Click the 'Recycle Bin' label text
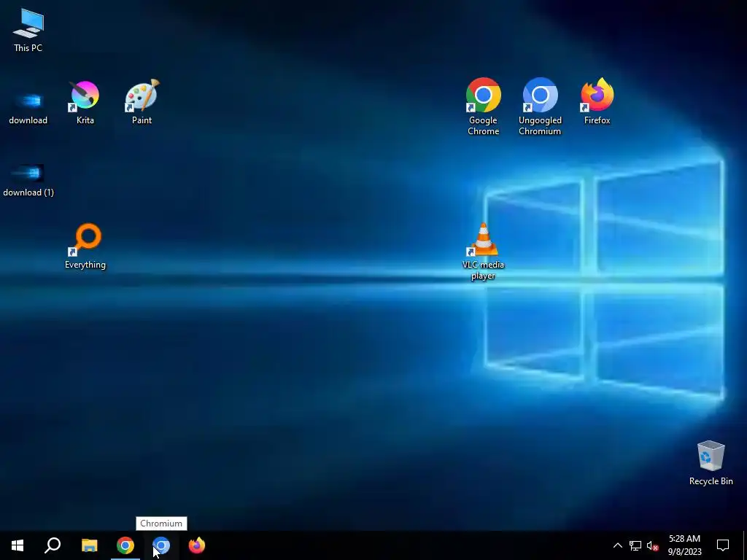Screen dimensions: 747x560 [x=711, y=481]
